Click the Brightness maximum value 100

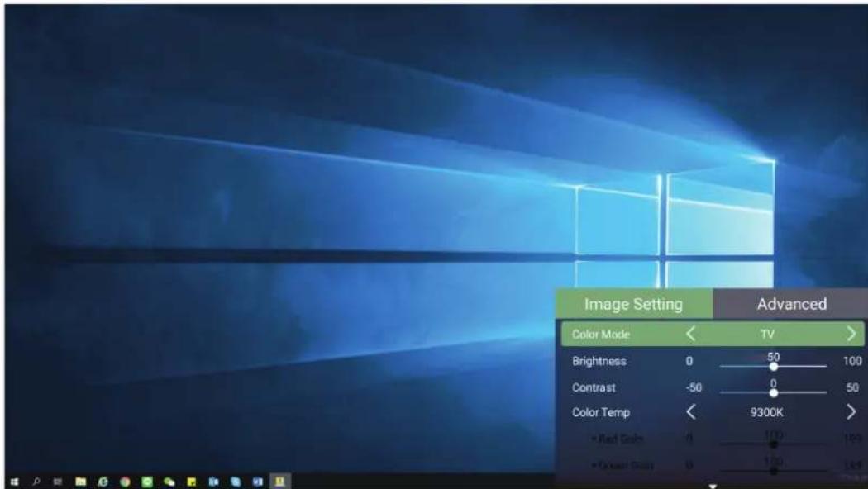[852, 361]
